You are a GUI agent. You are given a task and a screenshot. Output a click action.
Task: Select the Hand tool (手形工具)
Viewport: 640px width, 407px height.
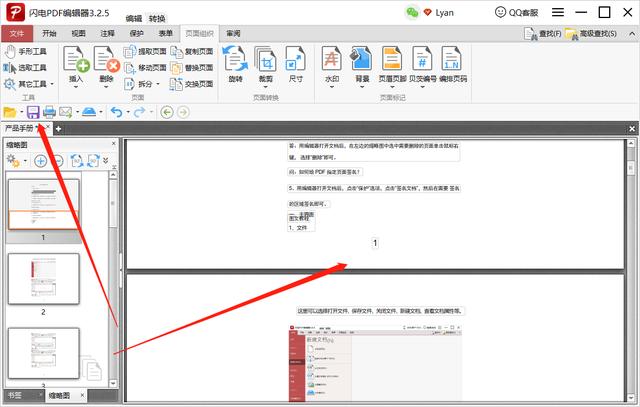coord(26,51)
